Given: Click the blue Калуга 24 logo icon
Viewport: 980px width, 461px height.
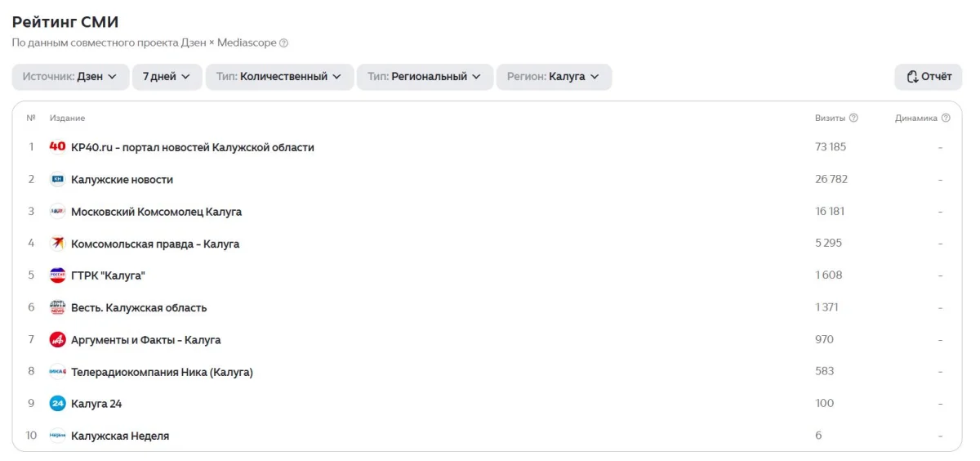Looking at the screenshot, I should pos(57,404).
